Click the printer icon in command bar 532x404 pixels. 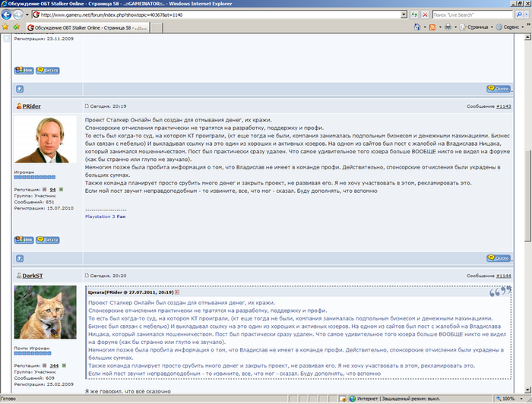point(448,27)
